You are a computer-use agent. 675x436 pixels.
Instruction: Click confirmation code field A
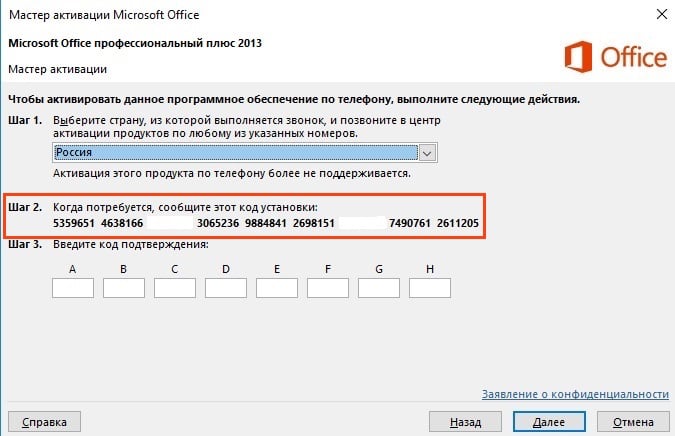point(73,288)
